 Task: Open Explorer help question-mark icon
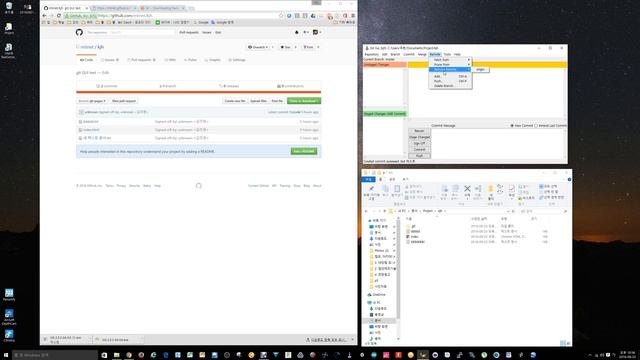click(x=569, y=179)
